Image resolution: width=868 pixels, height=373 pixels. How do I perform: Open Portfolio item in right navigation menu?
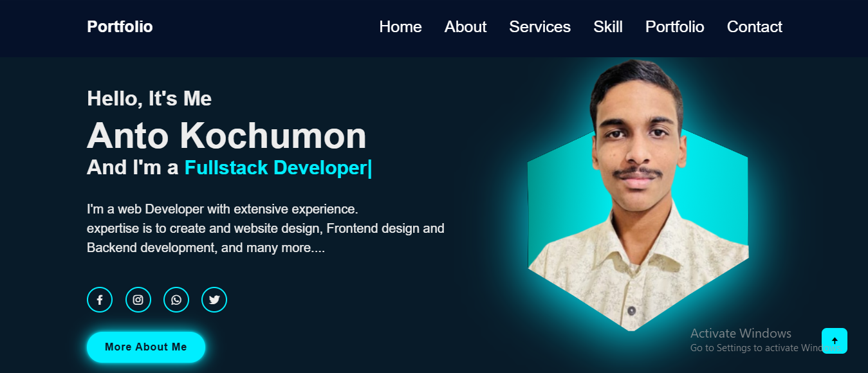[674, 27]
